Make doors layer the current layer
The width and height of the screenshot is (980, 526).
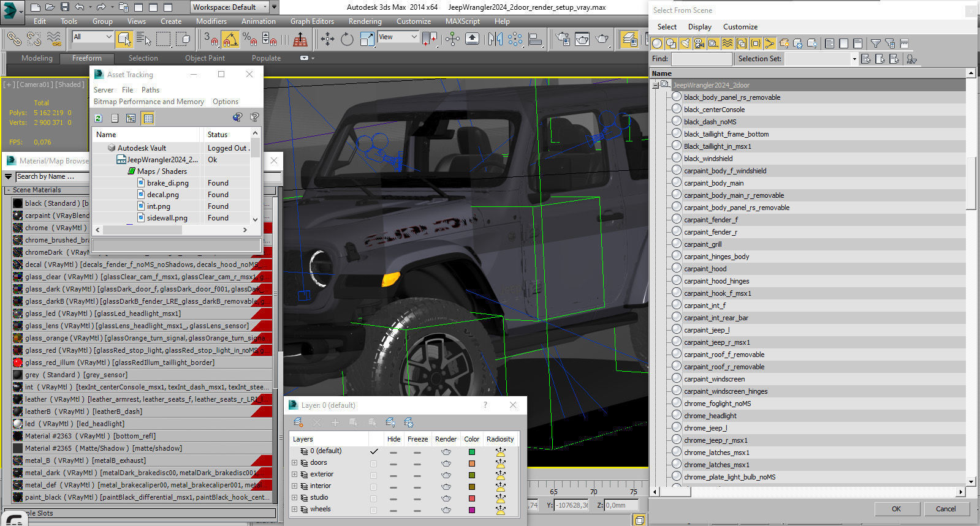(373, 463)
